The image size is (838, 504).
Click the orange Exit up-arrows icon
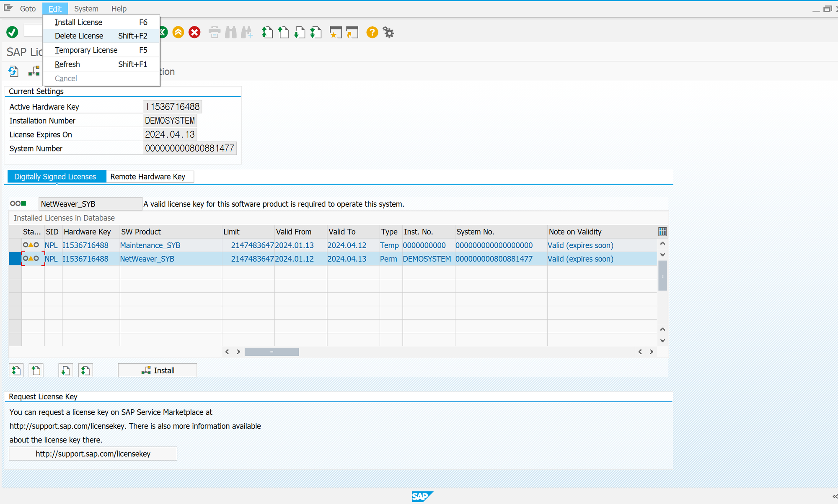click(178, 32)
